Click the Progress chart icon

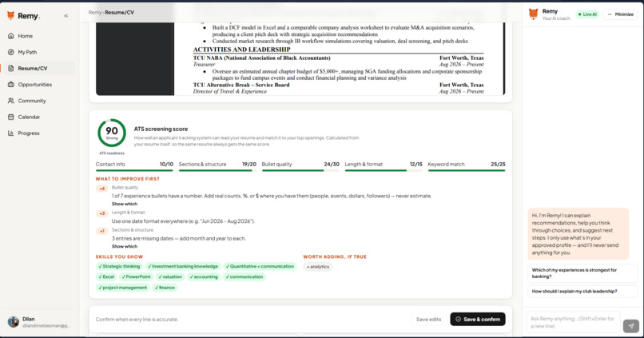pos(10,133)
